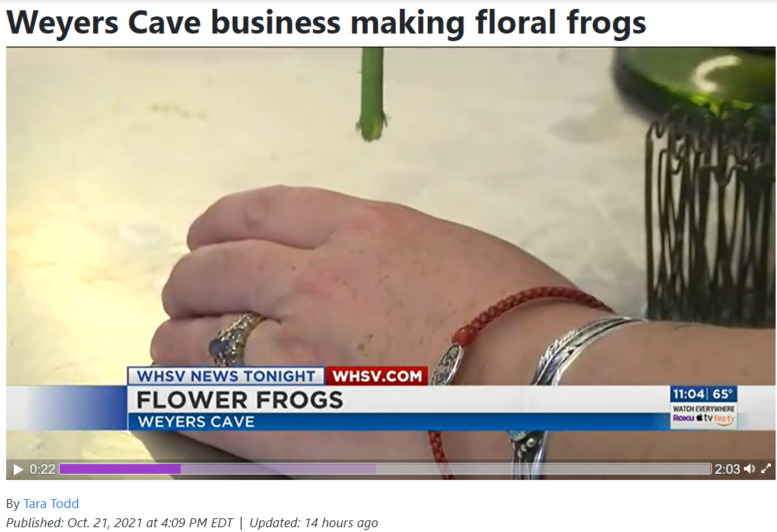Open fullscreen with the expand arrows icon
The width and height of the screenshot is (777, 532).
pyautogui.click(x=765, y=468)
